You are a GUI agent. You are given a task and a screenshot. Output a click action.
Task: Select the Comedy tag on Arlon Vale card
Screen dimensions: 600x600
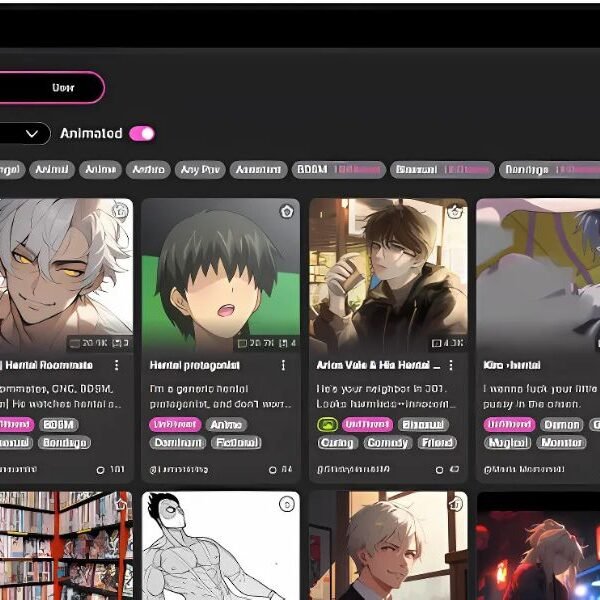pos(385,442)
